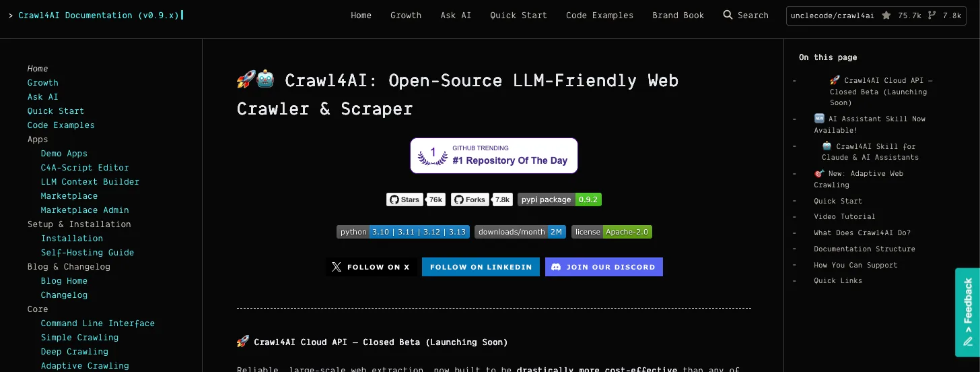Viewport: 980px width, 372px height.
Task: Select Home in the left sidebar
Action: click(38, 69)
